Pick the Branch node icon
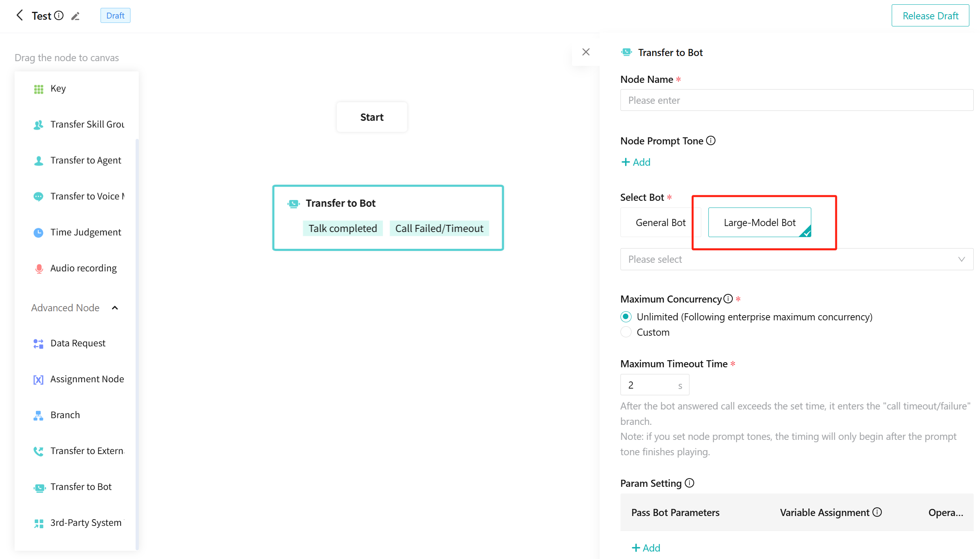The width and height of the screenshot is (980, 559). 39,415
